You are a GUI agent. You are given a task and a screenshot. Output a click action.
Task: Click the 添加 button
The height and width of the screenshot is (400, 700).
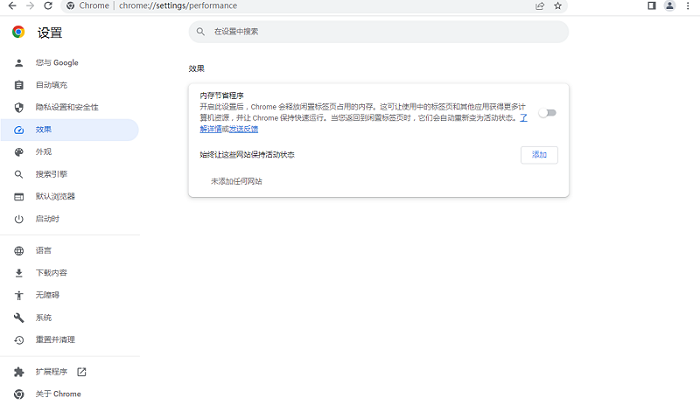coord(539,155)
